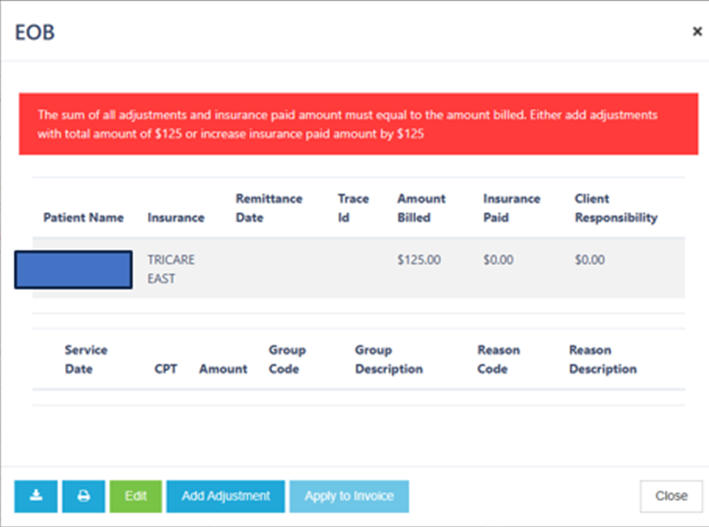Select the Patient Name column header

click(84, 217)
